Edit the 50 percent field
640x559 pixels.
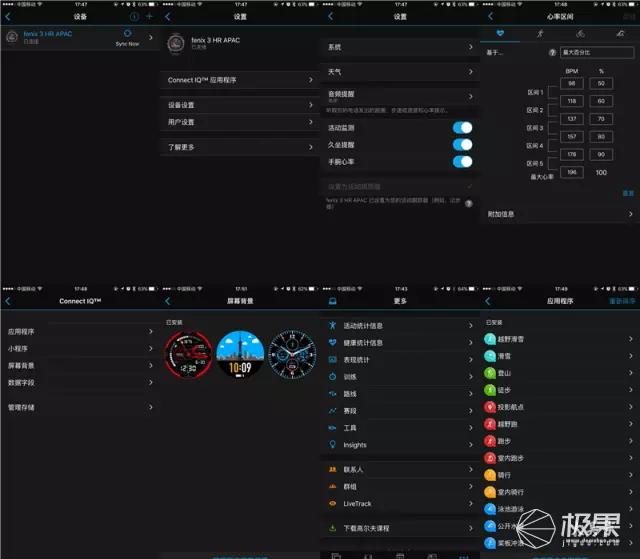pyautogui.click(x=601, y=83)
